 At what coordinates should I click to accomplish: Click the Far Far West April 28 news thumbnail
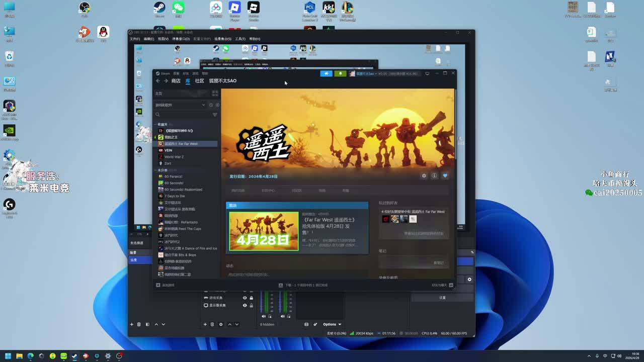tap(264, 231)
